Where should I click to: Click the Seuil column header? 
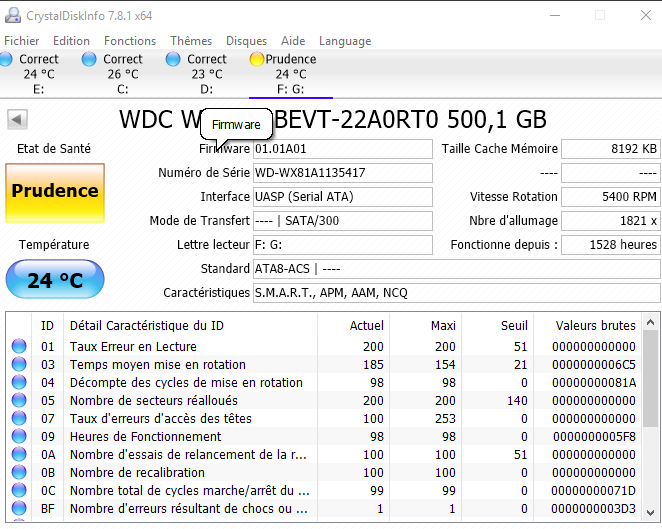point(498,326)
